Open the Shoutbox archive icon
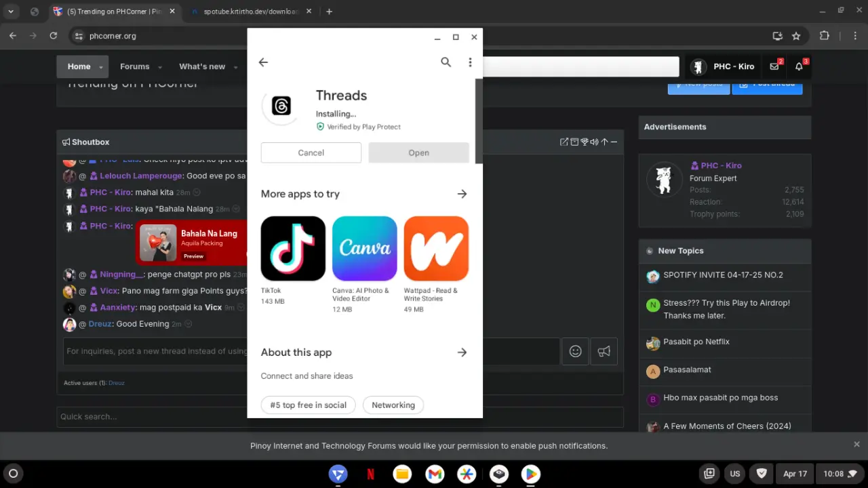 574,142
